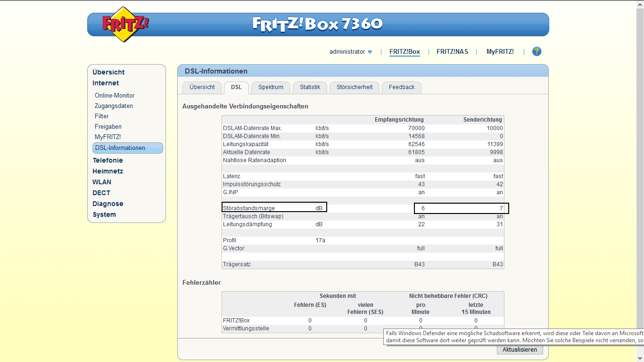Click the Profil value 17a
This screenshot has height=362, width=644.
[x=321, y=240]
